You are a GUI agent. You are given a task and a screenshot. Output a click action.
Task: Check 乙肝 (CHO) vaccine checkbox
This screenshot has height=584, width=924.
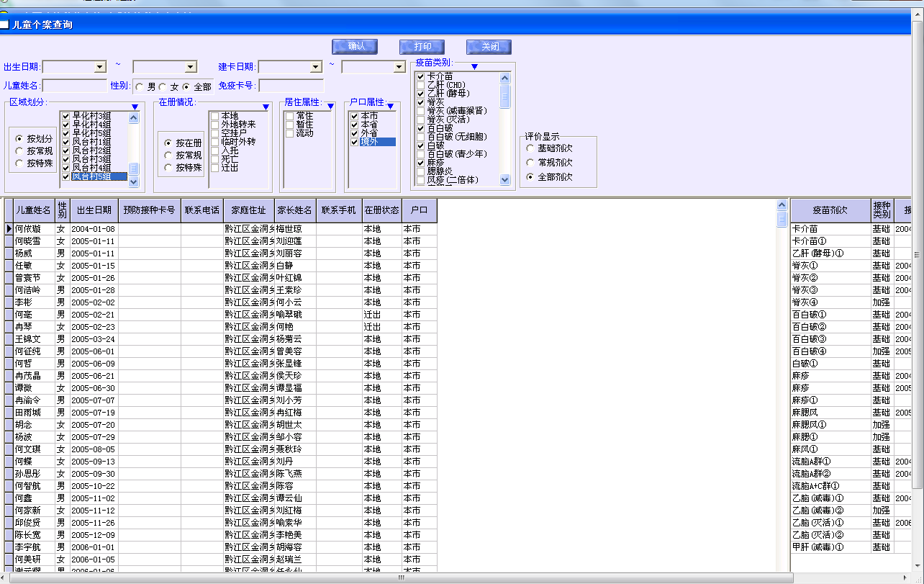(x=421, y=85)
